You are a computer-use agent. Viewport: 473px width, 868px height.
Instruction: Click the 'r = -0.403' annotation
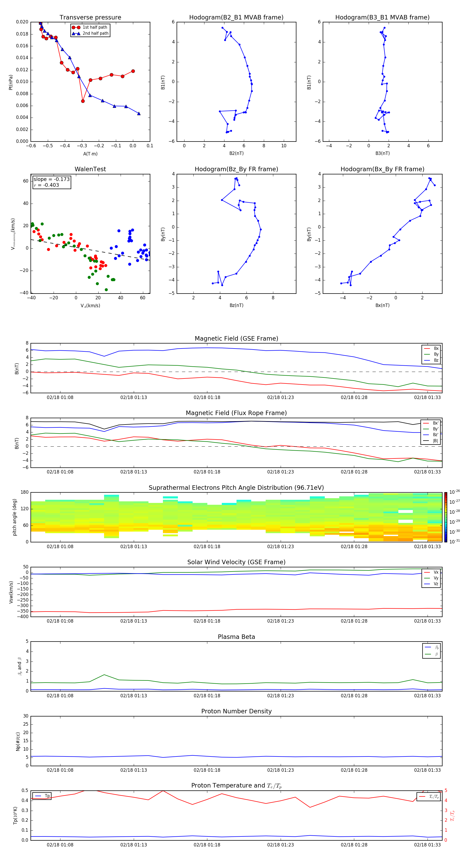pos(47,185)
